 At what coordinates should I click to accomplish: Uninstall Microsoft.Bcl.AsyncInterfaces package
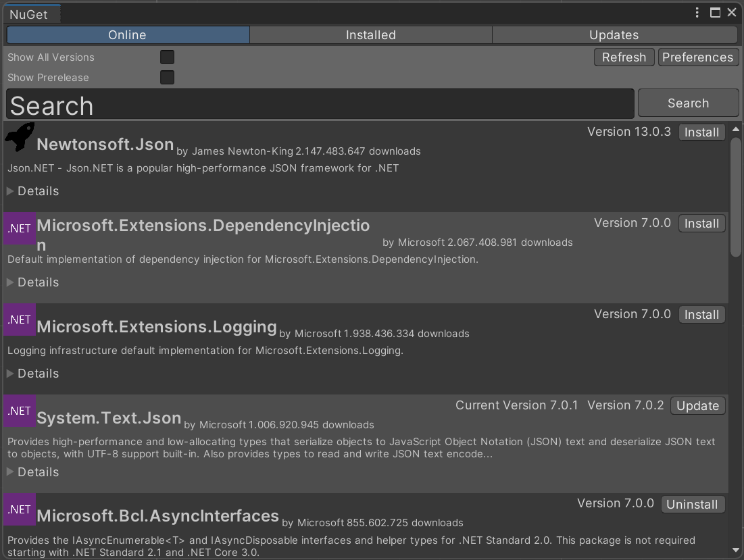pos(693,504)
